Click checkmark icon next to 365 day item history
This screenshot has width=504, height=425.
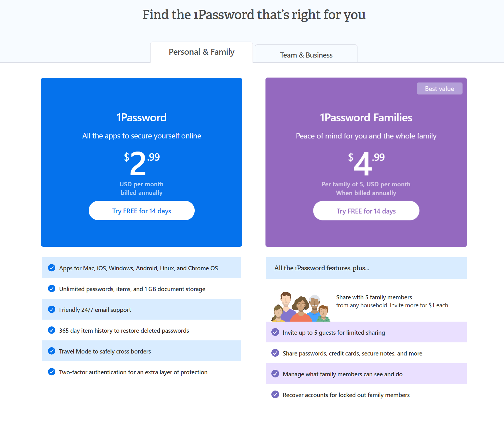click(x=52, y=330)
